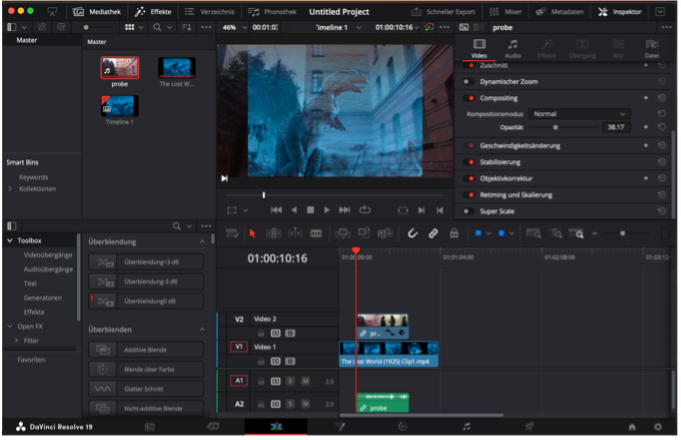
Task: Select the Timeline 1 thumbnail
Action: pos(120,106)
